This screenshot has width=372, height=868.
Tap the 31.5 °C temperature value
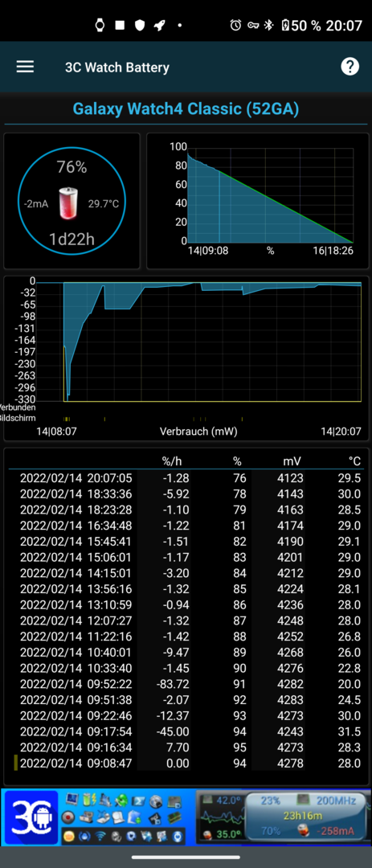pos(350,732)
